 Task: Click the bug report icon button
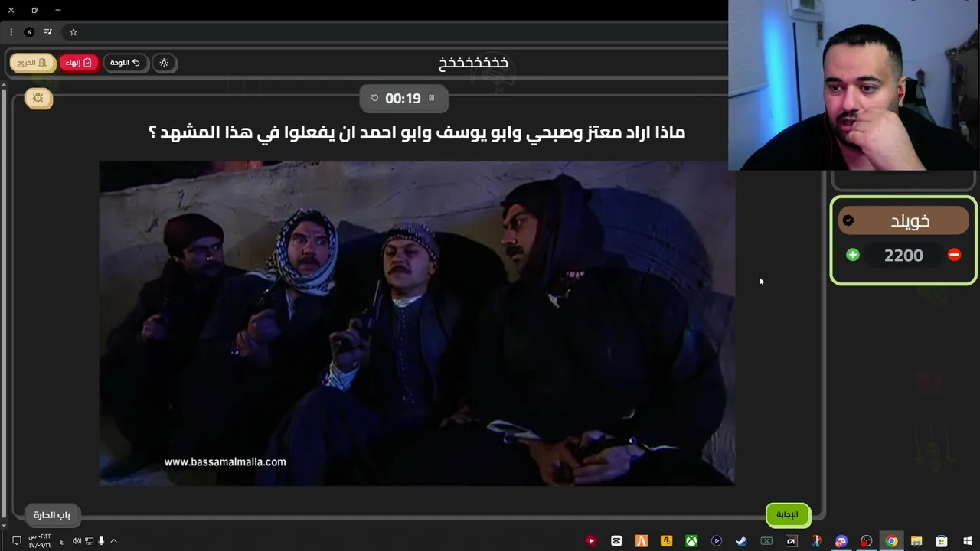pyautogui.click(x=38, y=98)
